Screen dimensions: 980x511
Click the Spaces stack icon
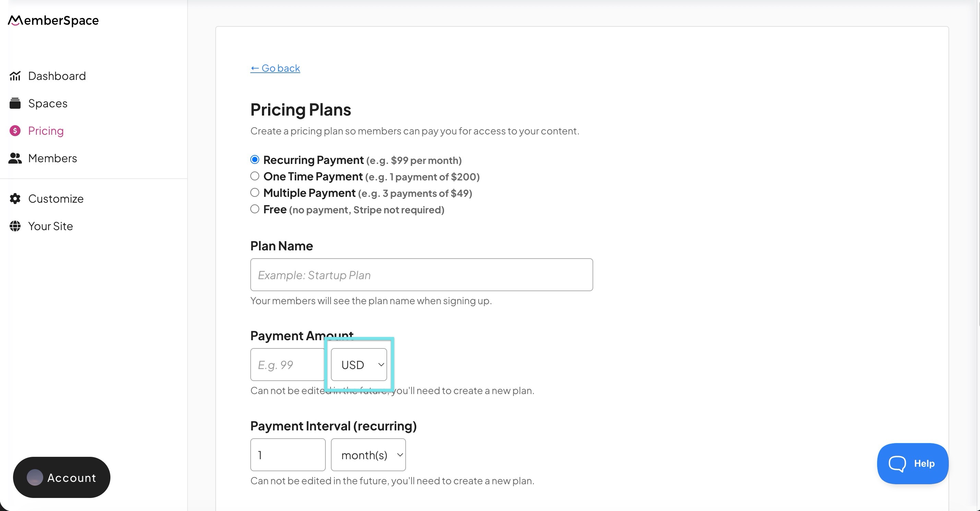[15, 104]
